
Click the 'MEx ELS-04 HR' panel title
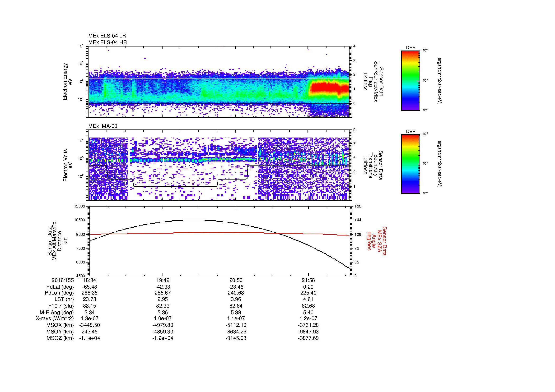[107, 42]
